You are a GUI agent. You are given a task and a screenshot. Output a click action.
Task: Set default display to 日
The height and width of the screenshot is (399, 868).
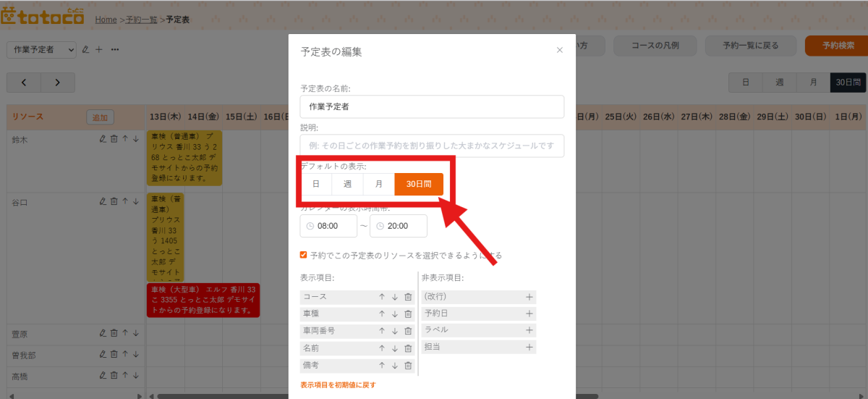point(316,184)
